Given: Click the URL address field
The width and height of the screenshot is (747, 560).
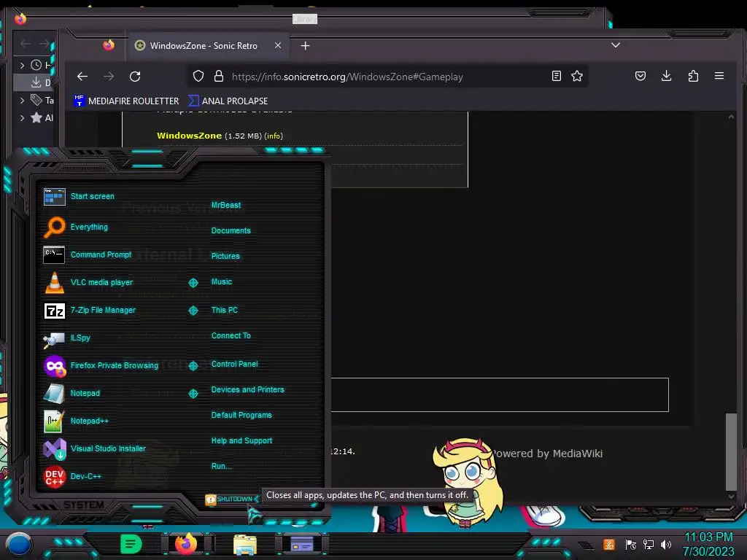Looking at the screenshot, I should point(387,77).
